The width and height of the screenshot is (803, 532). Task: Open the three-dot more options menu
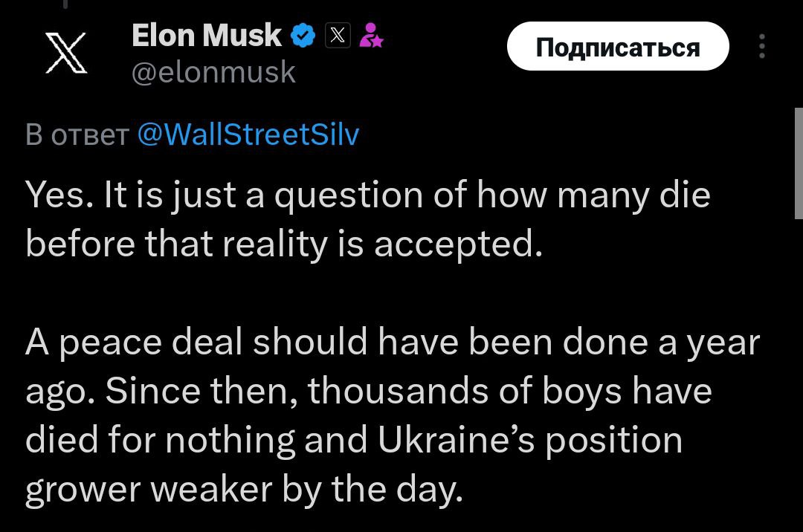click(761, 47)
